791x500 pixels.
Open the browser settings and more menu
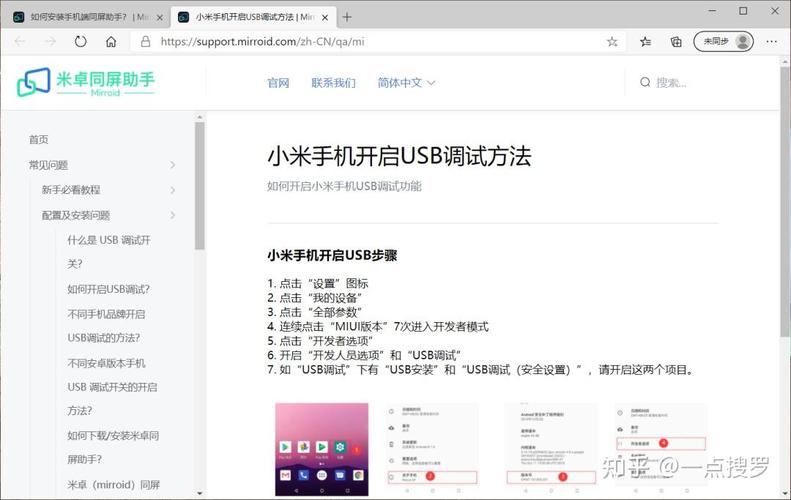(x=771, y=41)
